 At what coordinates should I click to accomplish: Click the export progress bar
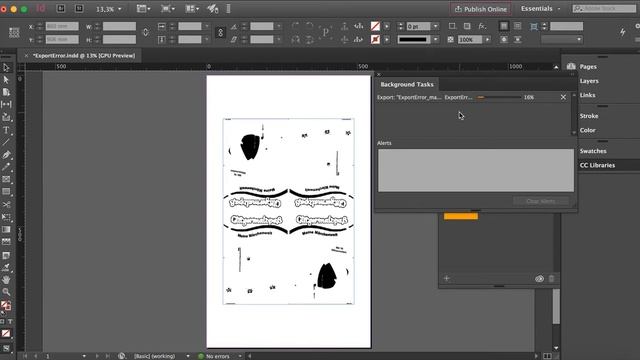(498, 97)
